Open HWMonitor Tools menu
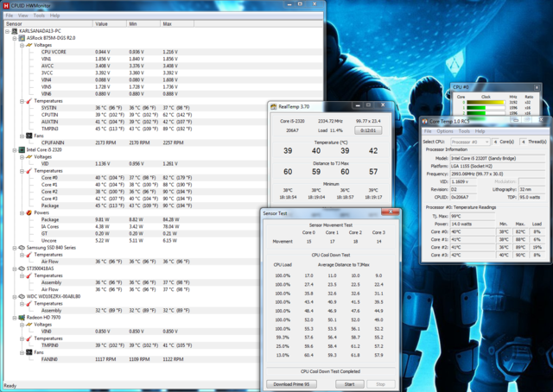The height and width of the screenshot is (392, 553). point(39,16)
